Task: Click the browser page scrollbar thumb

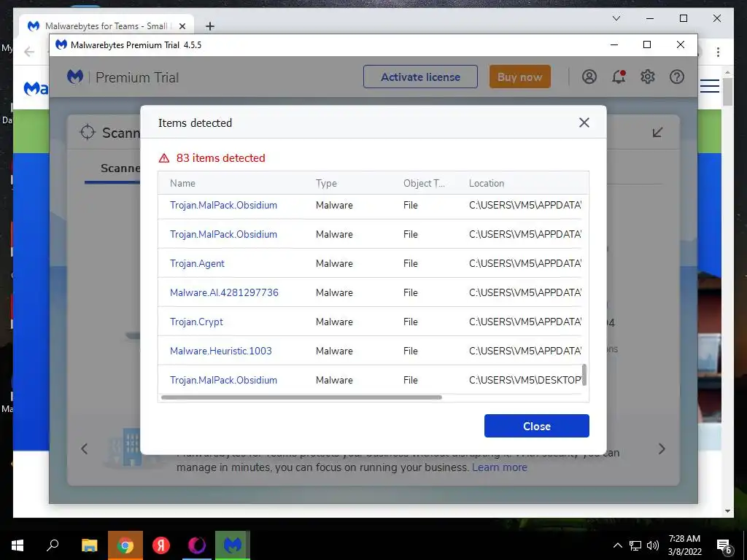Action: (727, 91)
